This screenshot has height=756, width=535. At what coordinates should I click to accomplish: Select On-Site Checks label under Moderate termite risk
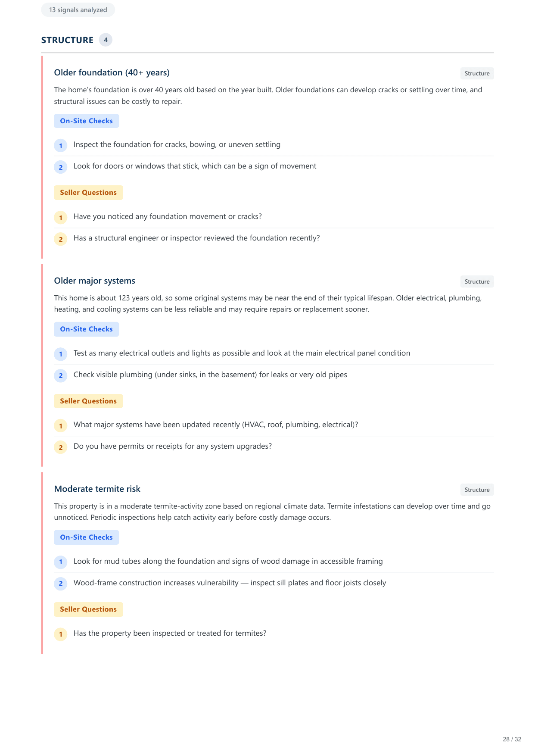pyautogui.click(x=86, y=537)
